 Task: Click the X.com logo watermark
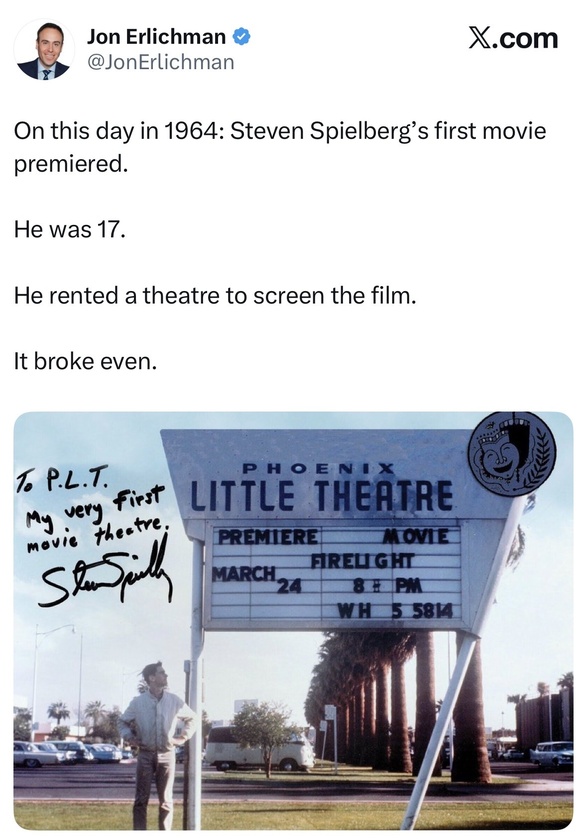pyautogui.click(x=513, y=38)
